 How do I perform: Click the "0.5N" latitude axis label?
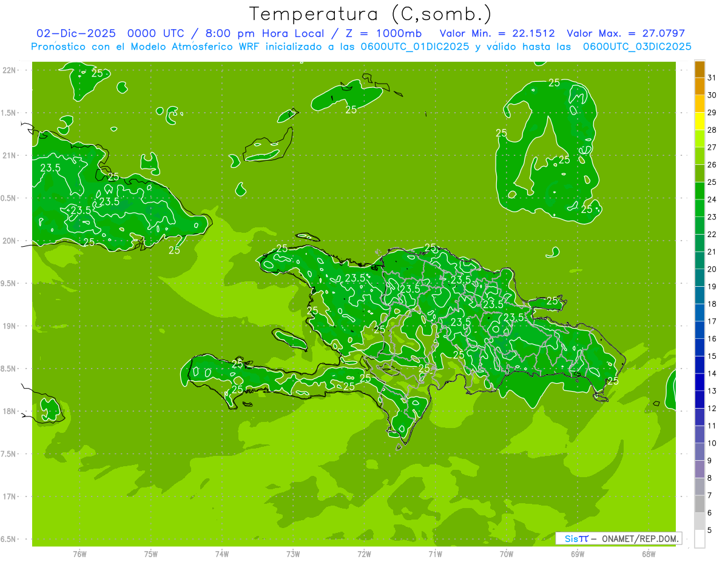pyautogui.click(x=9, y=198)
